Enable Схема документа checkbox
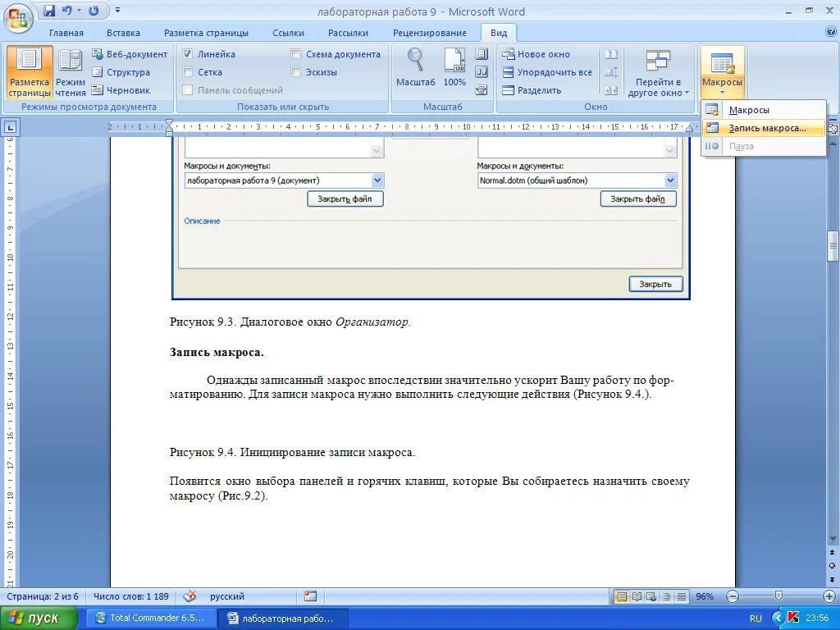The width and height of the screenshot is (840, 630). [x=295, y=54]
